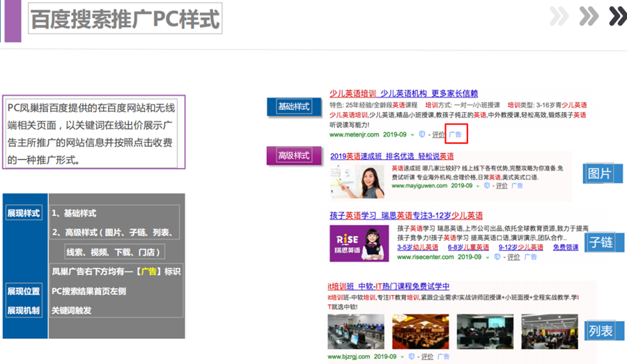Click the dark rightmost chevron arrow at top
This screenshot has width=627, height=364.
click(x=617, y=16)
